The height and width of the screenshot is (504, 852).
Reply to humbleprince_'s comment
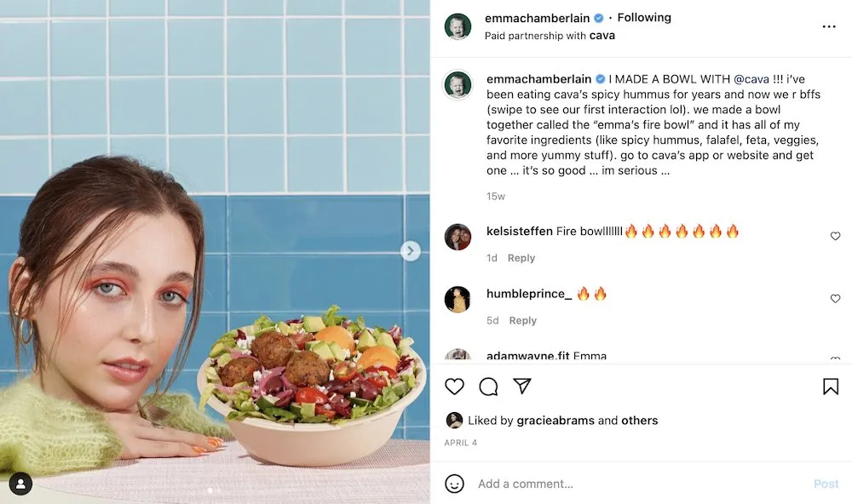point(522,321)
